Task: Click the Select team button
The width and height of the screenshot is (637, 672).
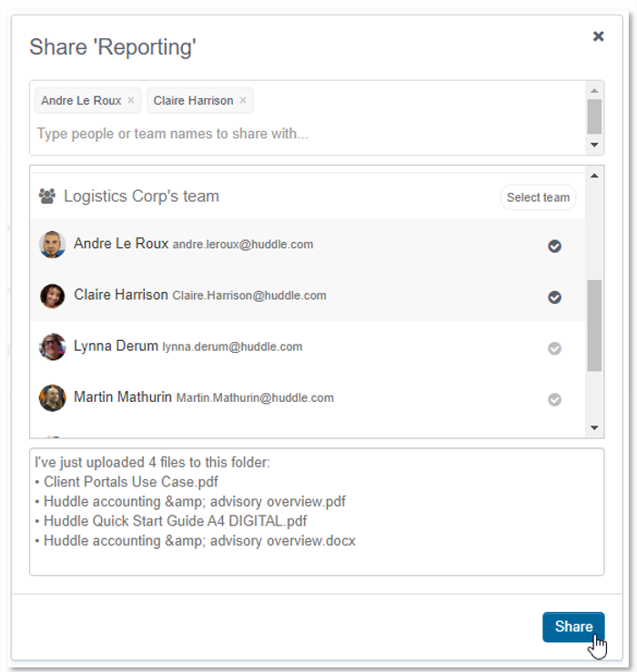Action: point(538,197)
